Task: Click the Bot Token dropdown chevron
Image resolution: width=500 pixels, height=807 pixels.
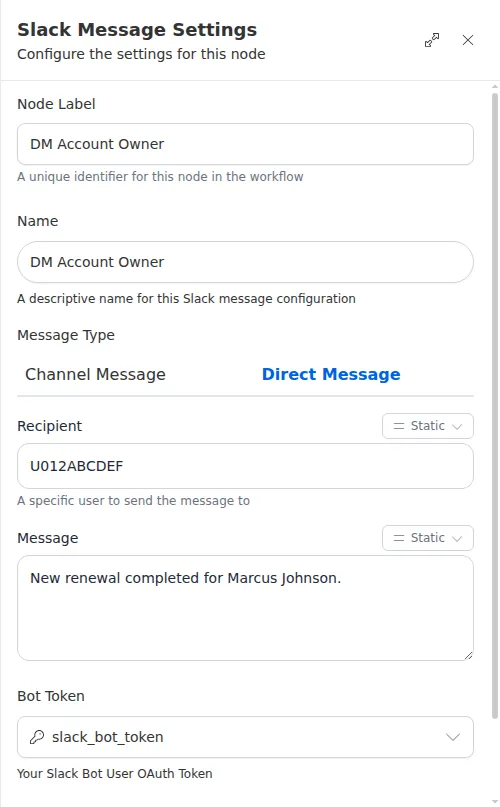Action: click(453, 737)
